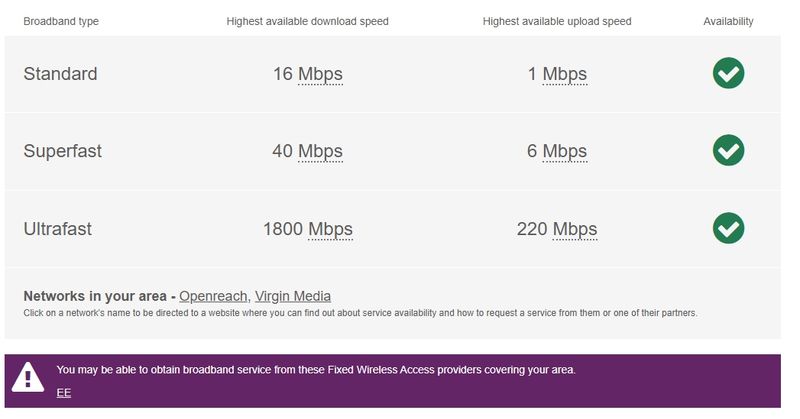Open the Virgin Media network link
This screenshot has height=419, width=800.
(293, 296)
